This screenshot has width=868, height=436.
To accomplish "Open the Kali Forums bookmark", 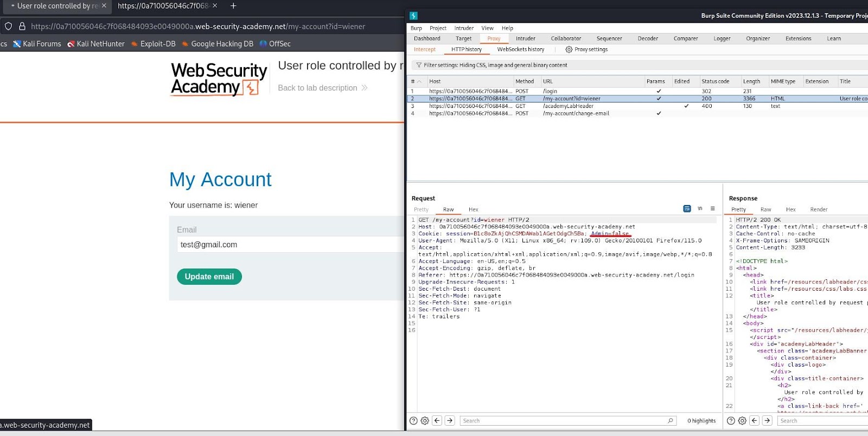I will click(37, 44).
